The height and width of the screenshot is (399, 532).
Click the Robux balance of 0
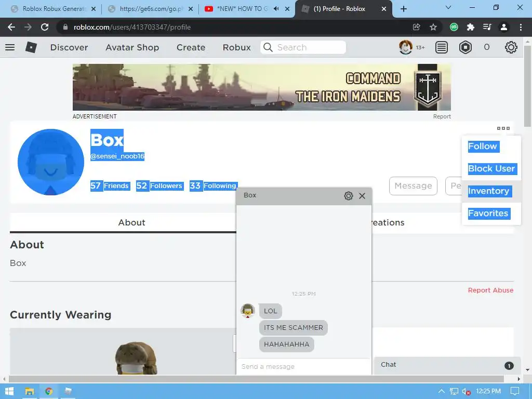(486, 47)
